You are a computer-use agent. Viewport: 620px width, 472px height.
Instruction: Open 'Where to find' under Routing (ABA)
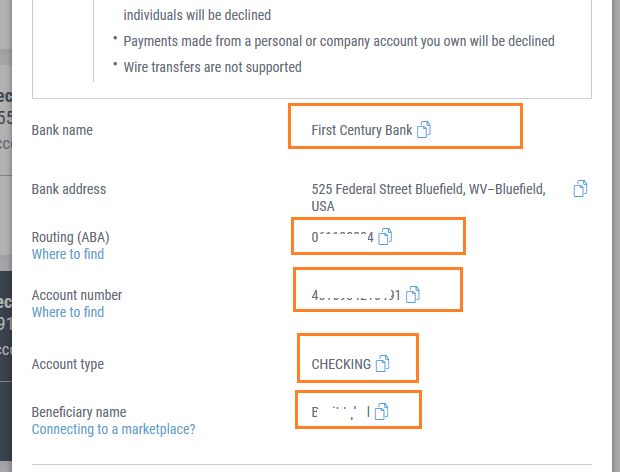(x=68, y=254)
